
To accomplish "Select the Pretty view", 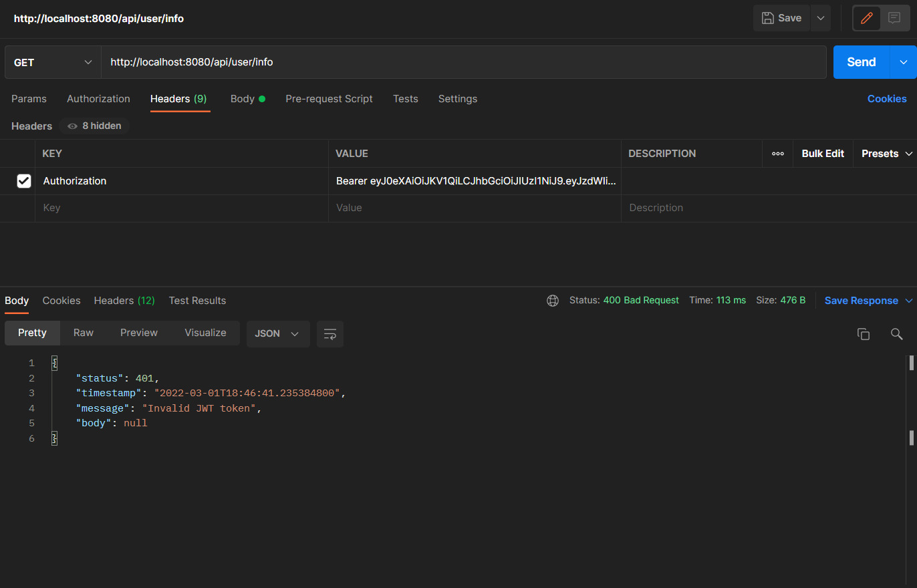I will pos(32,333).
